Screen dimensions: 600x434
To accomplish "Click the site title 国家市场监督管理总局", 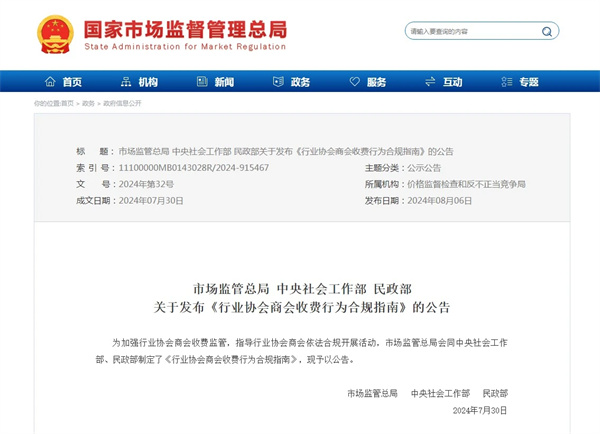I will [x=185, y=27].
